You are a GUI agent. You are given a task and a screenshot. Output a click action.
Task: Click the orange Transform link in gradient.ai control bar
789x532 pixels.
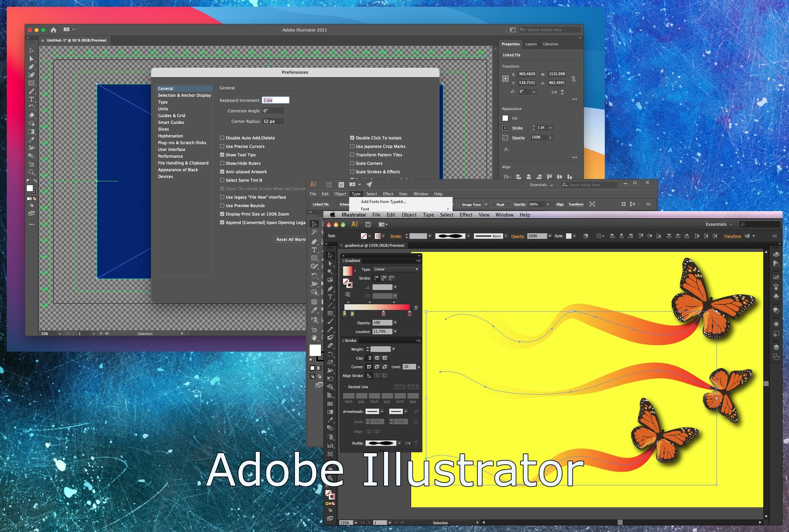pos(732,236)
